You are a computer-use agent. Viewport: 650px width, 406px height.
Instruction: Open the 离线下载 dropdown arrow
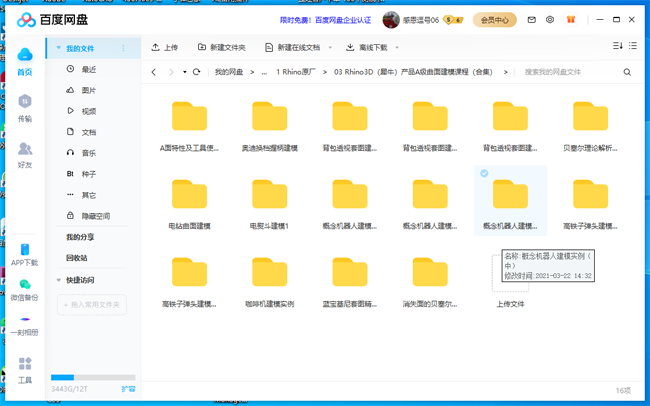397,48
